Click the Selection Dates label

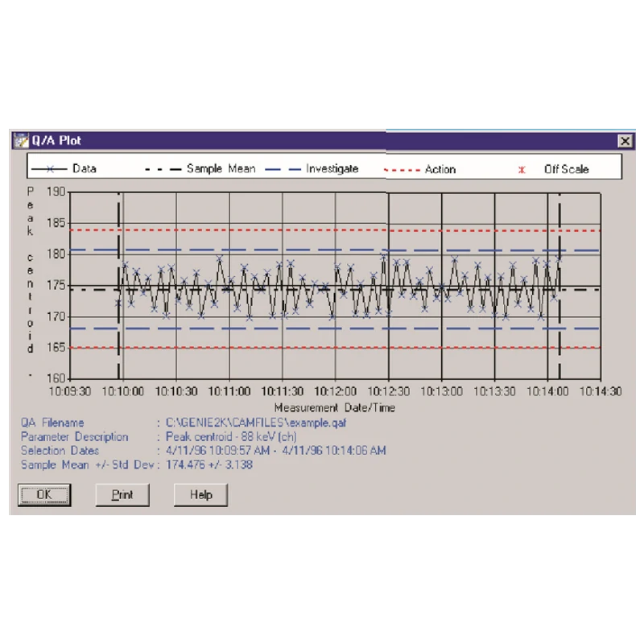click(60, 451)
